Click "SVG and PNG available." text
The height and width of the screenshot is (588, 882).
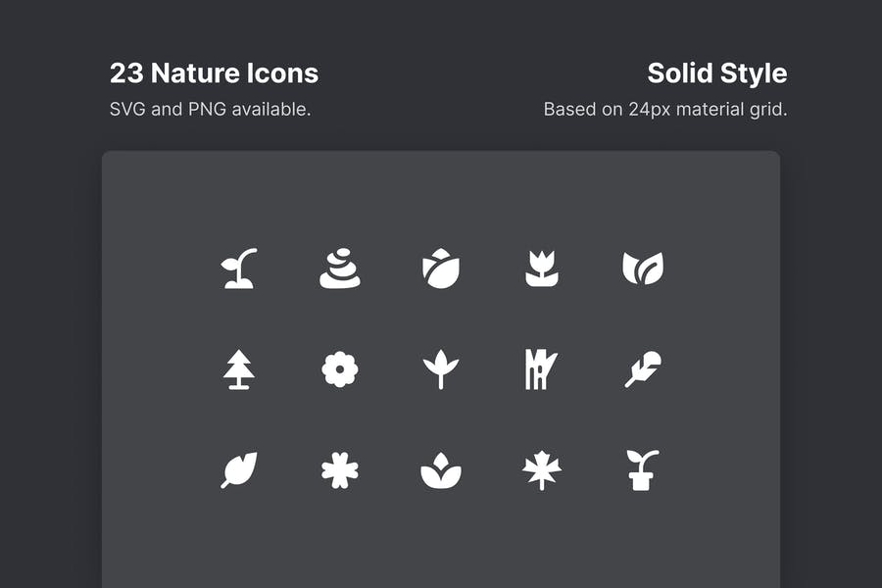point(211,109)
